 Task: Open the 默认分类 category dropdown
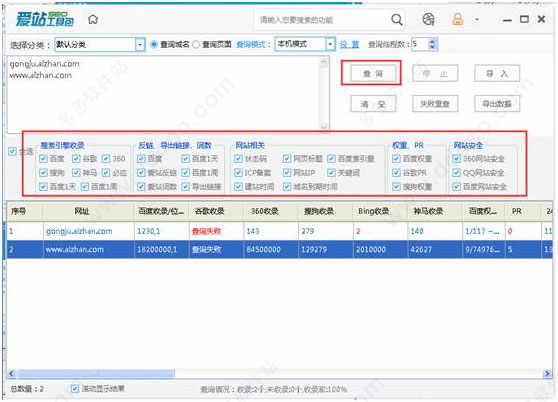140,44
